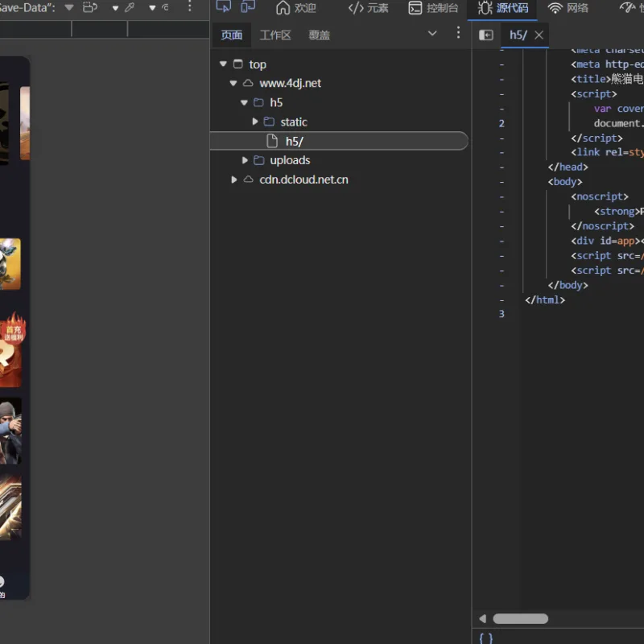644x644 pixels.
Task: Select the static folder label
Action: [294, 122]
